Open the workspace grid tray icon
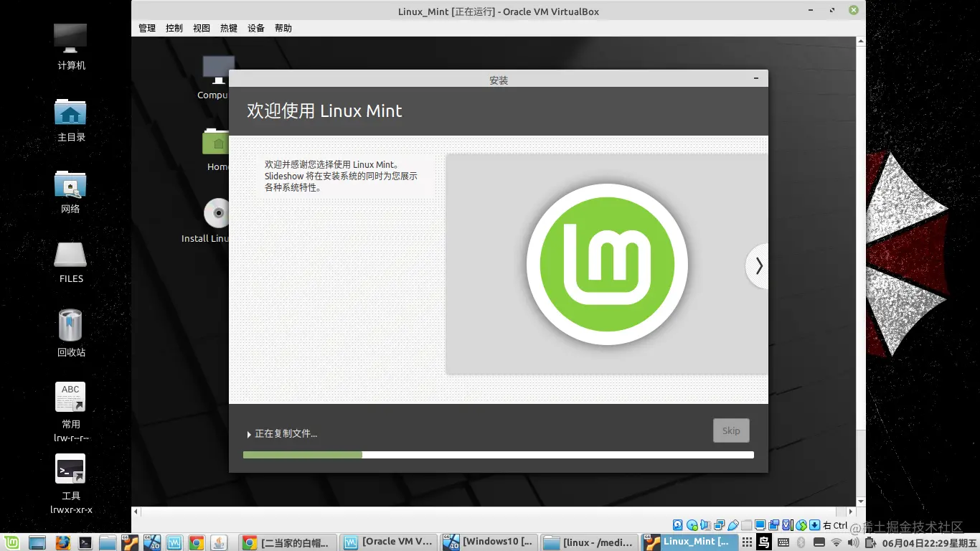The height and width of the screenshot is (551, 980). coord(747,542)
